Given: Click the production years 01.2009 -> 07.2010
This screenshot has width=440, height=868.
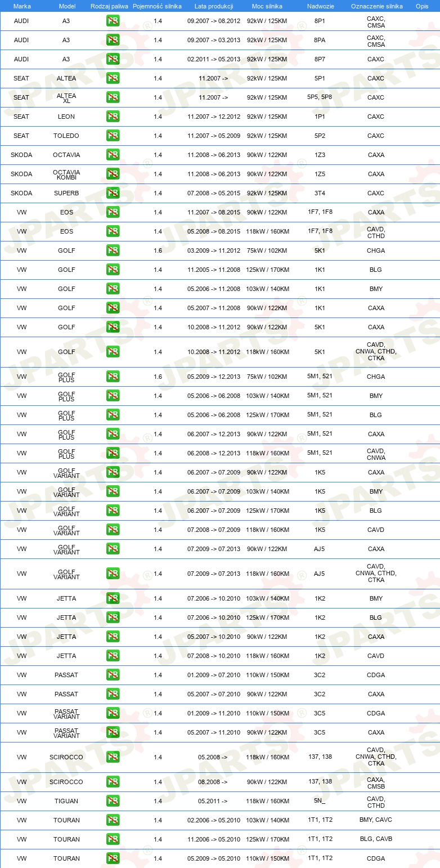Looking at the screenshot, I should point(214,675).
